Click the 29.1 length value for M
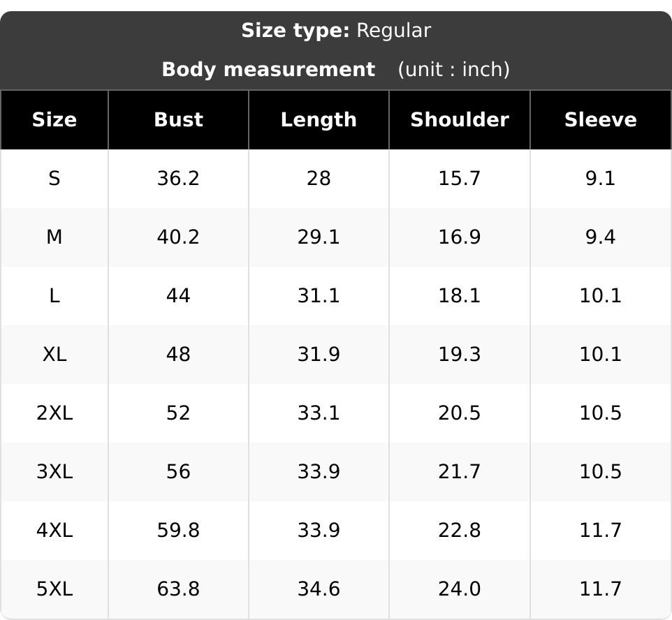This screenshot has width=672, height=620. point(319,237)
